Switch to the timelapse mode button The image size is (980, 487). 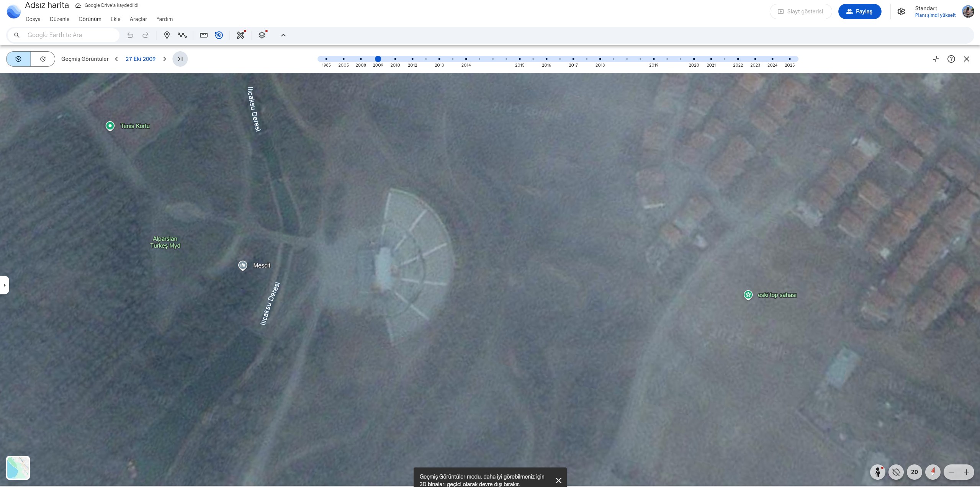43,59
